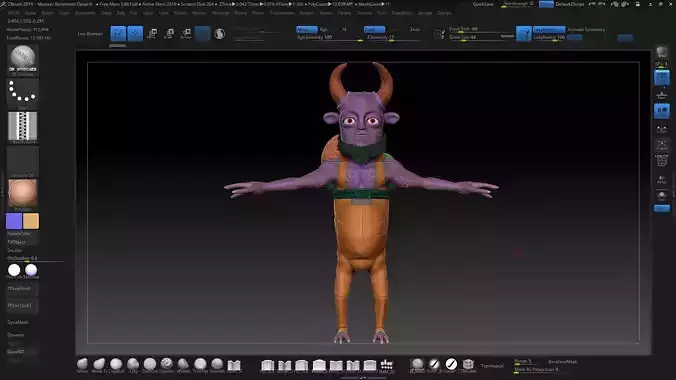This screenshot has height=380, width=676.
Task: Adjust the Focal Shift slider
Action: tap(481, 29)
